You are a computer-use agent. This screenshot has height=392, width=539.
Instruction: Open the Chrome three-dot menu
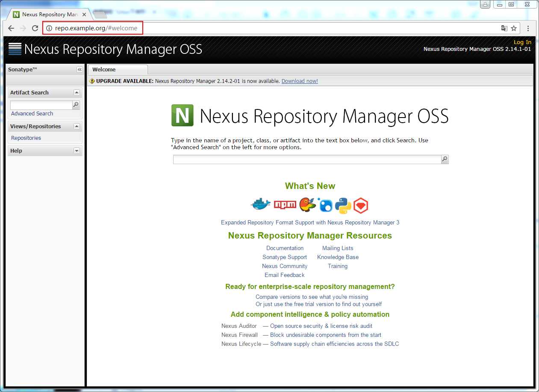tap(528, 28)
